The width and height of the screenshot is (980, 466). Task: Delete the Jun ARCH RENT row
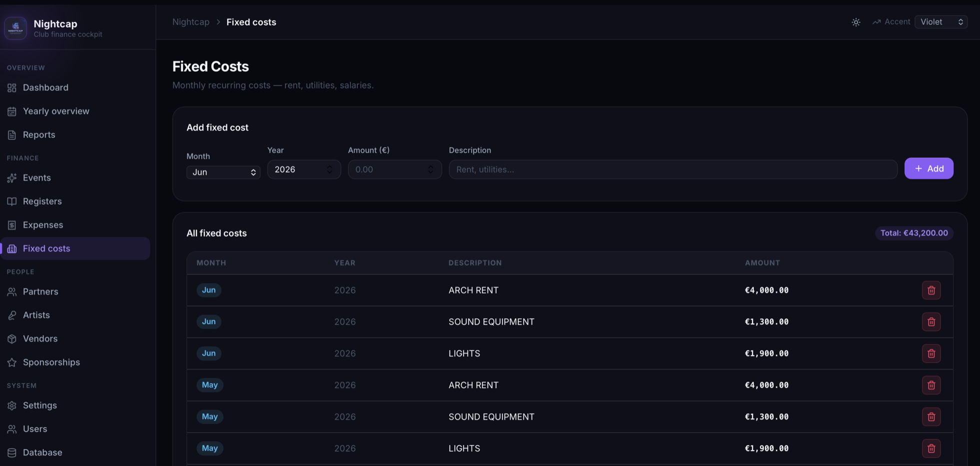pos(931,290)
